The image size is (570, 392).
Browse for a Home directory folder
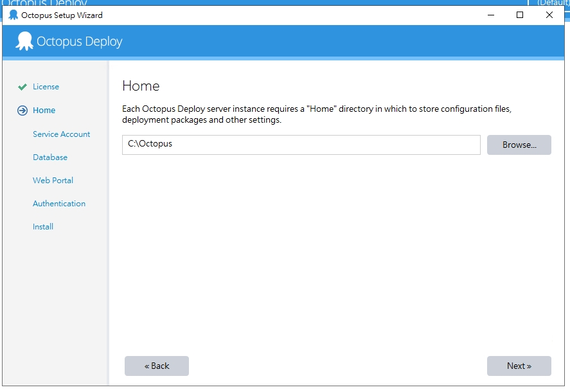tap(519, 145)
